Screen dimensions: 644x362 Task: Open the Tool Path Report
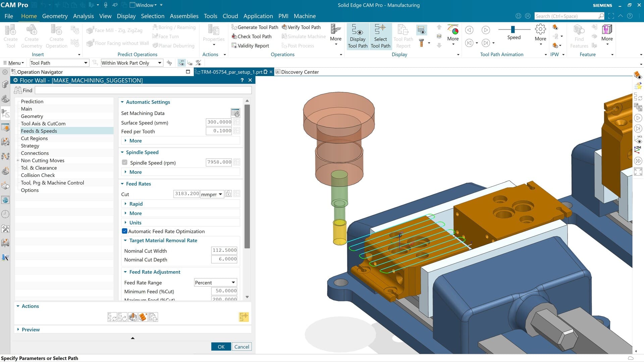tap(402, 36)
